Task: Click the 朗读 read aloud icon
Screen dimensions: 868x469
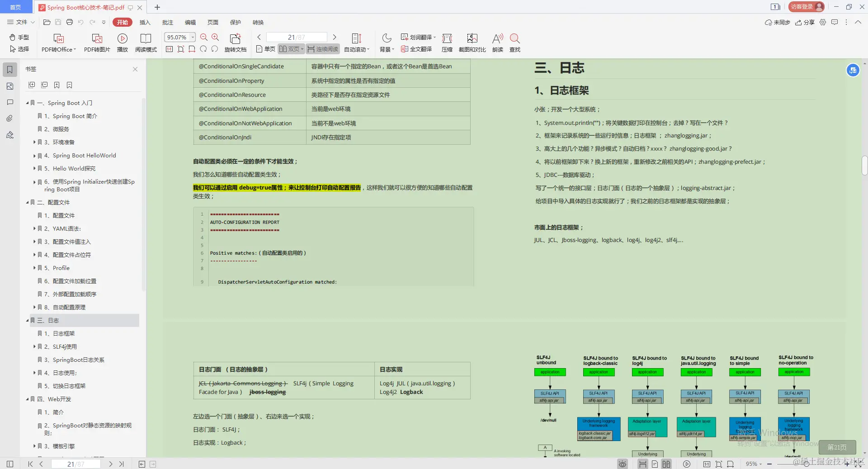Action: click(498, 43)
